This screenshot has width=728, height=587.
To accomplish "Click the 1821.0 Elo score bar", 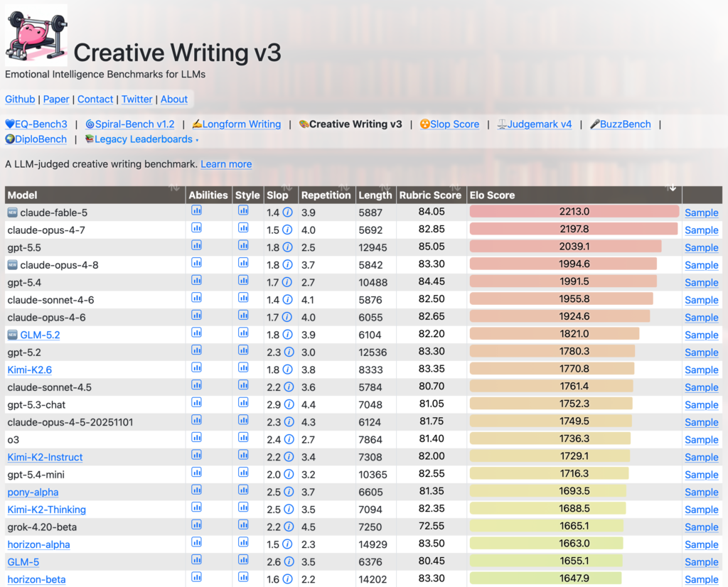I will point(555,333).
